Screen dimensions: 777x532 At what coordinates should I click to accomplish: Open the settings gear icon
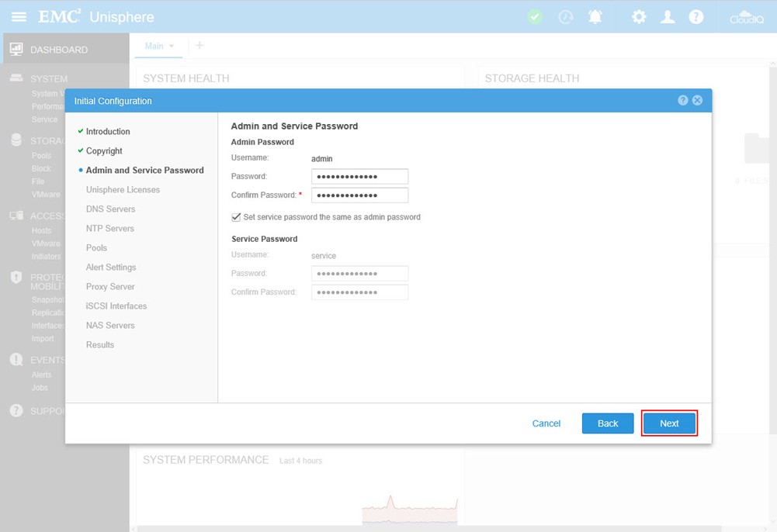click(639, 17)
